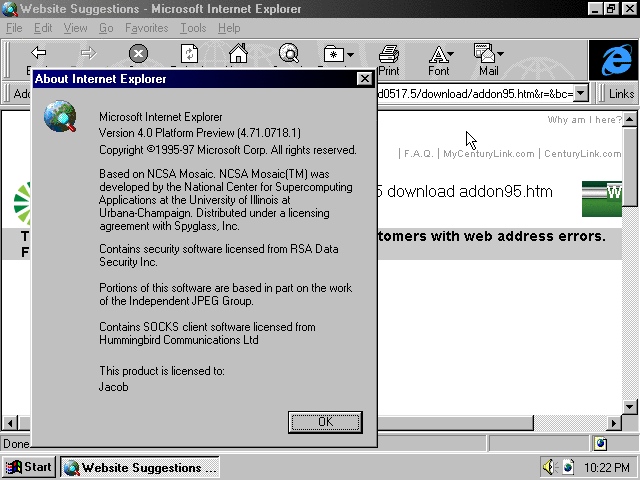The height and width of the screenshot is (480, 640).
Task: Click into the address bar URL field
Action: click(476, 94)
